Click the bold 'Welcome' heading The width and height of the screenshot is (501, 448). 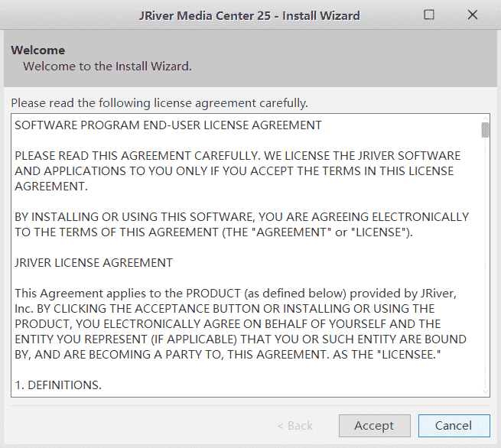pyautogui.click(x=38, y=50)
